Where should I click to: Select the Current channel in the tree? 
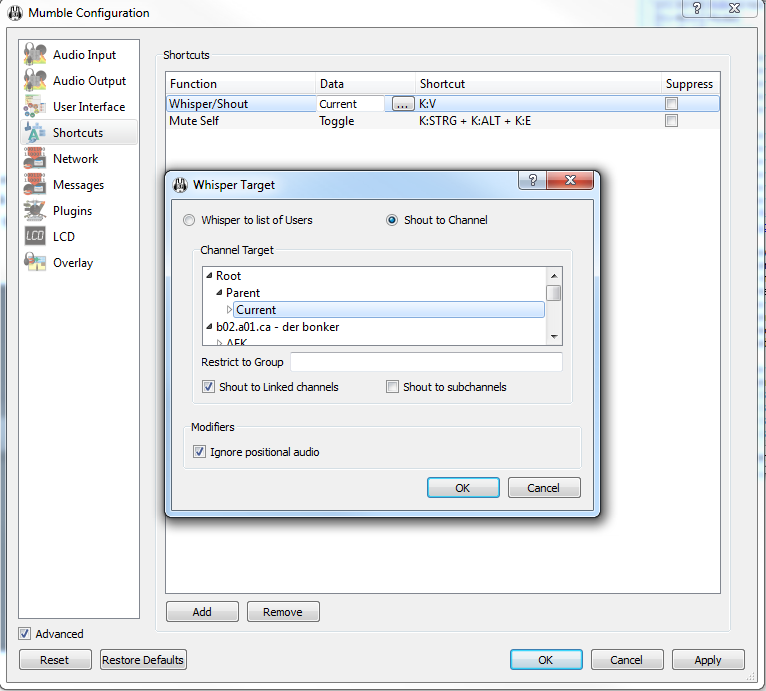(389, 310)
